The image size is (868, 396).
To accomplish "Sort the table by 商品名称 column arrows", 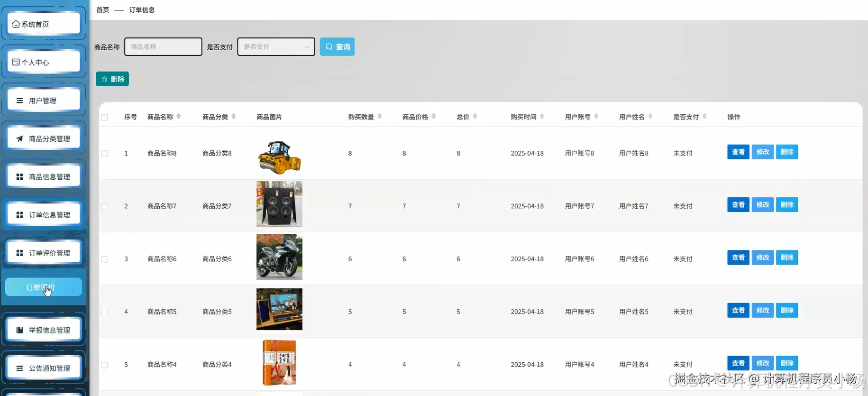I will coord(179,116).
